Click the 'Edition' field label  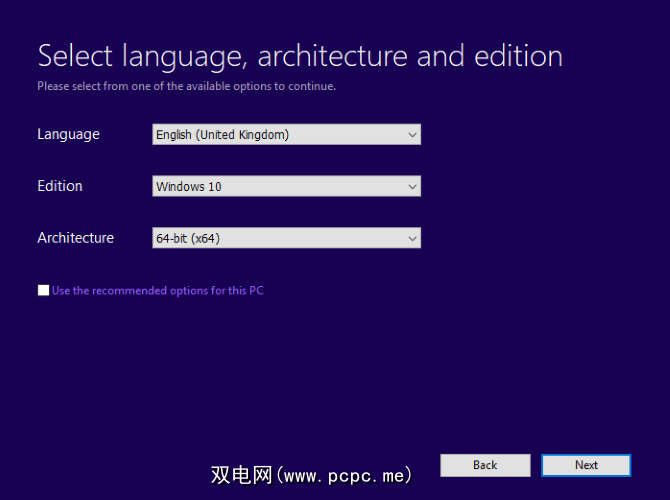coord(60,186)
